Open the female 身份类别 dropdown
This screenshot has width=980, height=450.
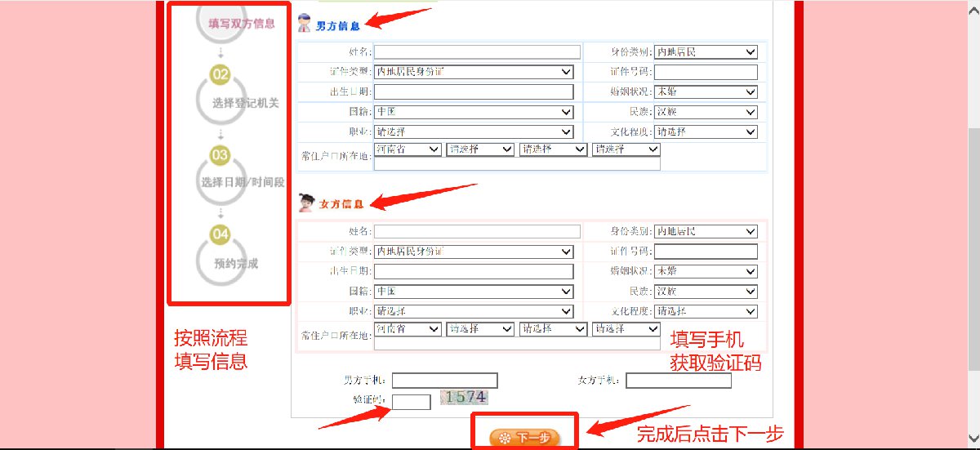[706, 232]
